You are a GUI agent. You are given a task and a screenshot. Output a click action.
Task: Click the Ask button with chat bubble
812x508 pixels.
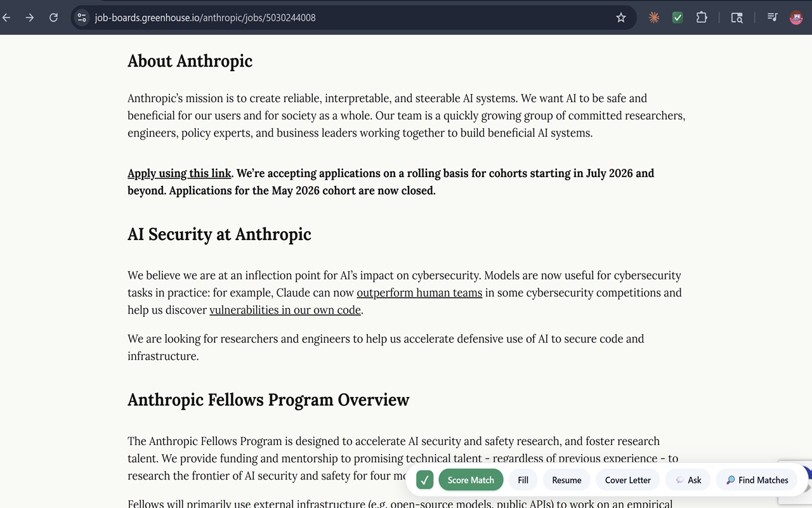pos(688,480)
